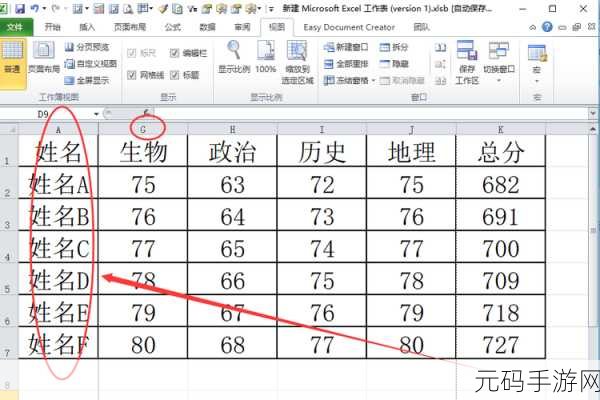Switch to the 数据 Data tab
Screen dimensions: 600x400
[x=207, y=27]
